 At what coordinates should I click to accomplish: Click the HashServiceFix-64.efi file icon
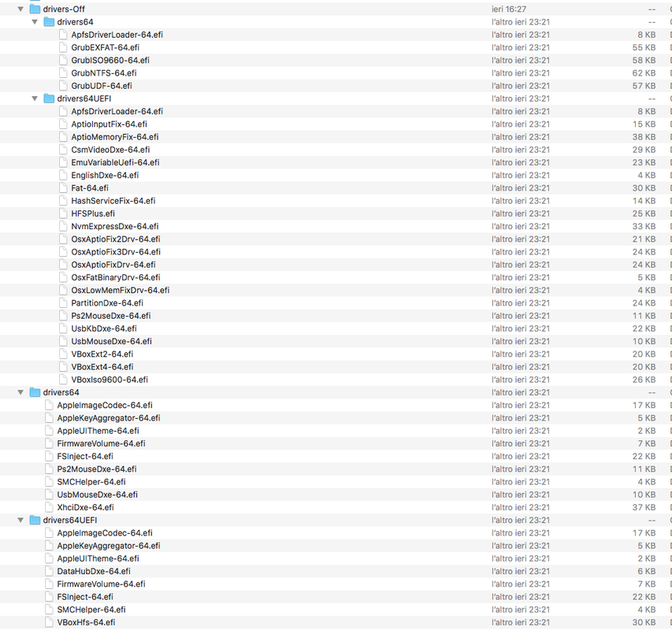coord(64,201)
